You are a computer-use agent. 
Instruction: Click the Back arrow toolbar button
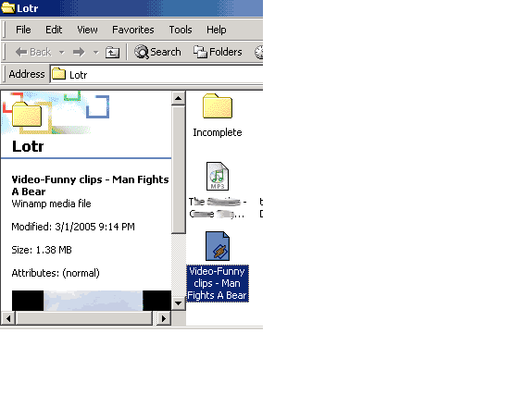click(33, 52)
